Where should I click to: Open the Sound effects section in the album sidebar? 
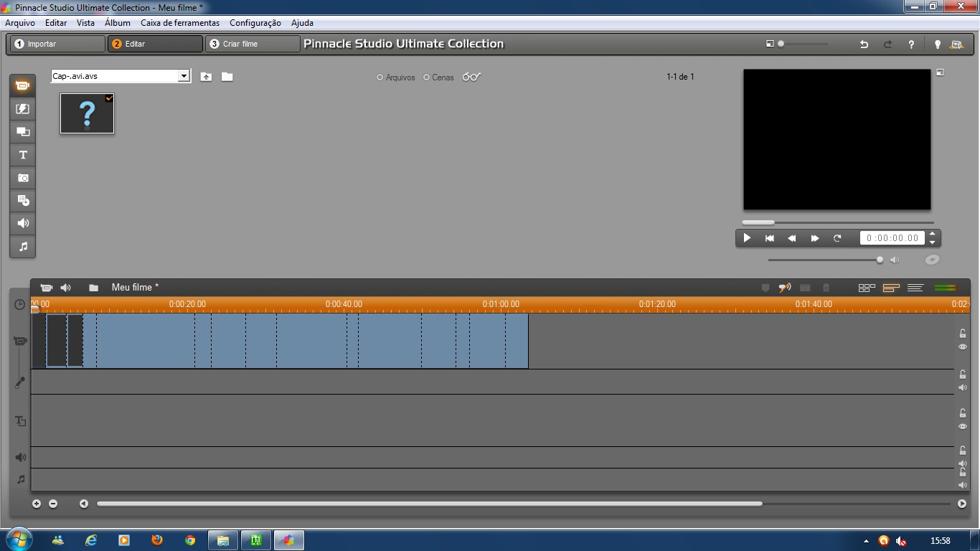[x=23, y=223]
